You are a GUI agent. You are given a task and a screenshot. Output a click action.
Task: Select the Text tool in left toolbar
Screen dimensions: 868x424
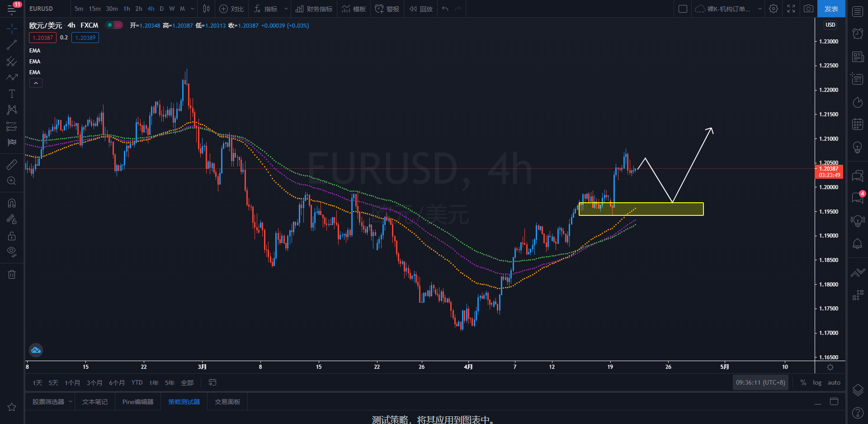(12, 94)
